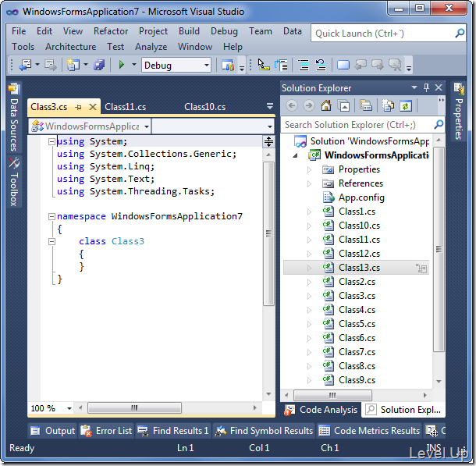Click the editor vertical scrollbar thumb
Screen dimensions: 476x466
[268, 233]
